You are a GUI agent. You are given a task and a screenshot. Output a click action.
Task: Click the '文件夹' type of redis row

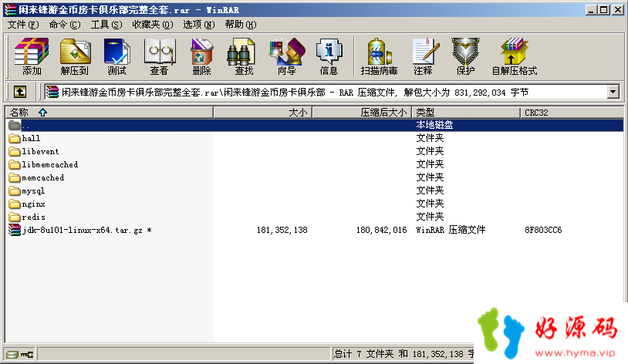pyautogui.click(x=430, y=217)
